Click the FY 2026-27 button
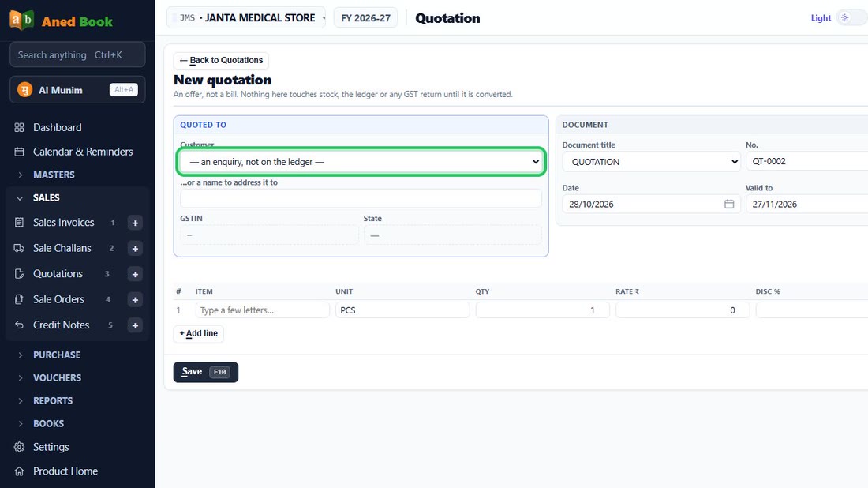The height and width of the screenshot is (488, 868). point(365,17)
